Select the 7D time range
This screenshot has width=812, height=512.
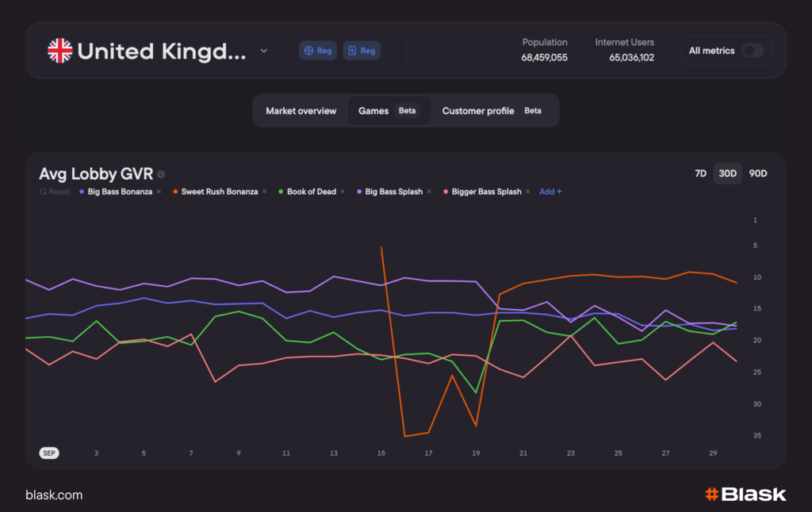(x=700, y=174)
